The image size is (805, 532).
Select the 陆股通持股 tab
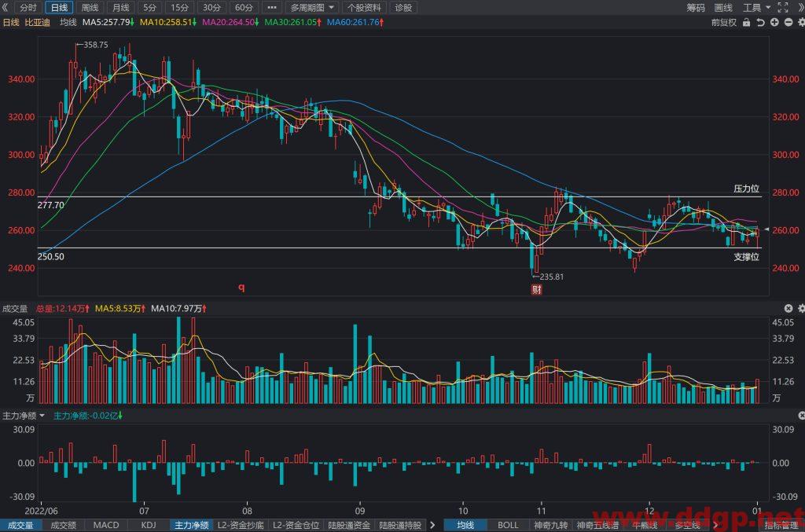click(x=400, y=526)
